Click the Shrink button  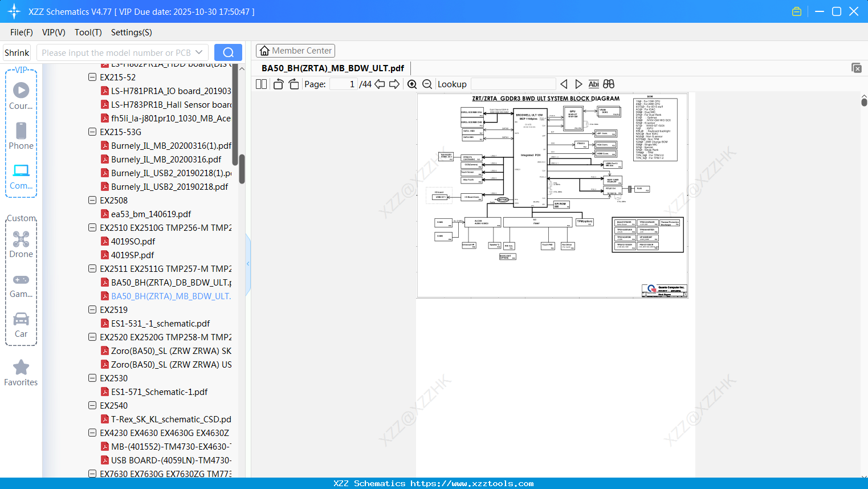pos(17,52)
